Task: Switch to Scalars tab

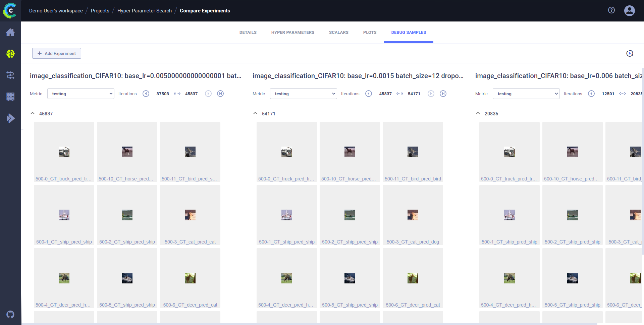Action: pos(339,33)
